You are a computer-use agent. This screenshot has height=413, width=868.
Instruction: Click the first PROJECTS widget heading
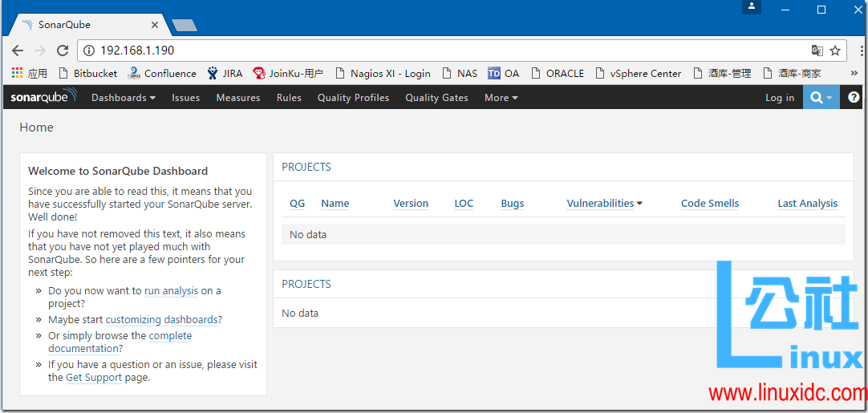[x=306, y=167]
